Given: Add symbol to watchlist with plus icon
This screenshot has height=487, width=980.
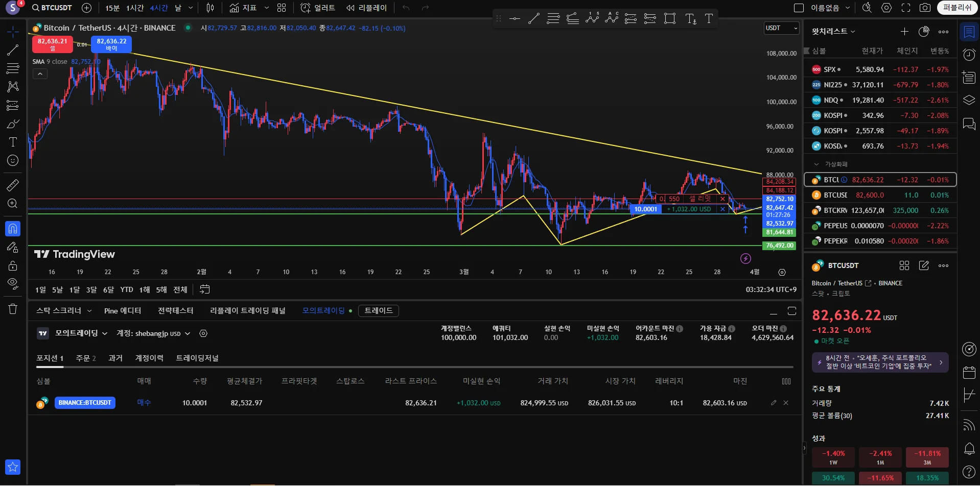Looking at the screenshot, I should tap(904, 32).
